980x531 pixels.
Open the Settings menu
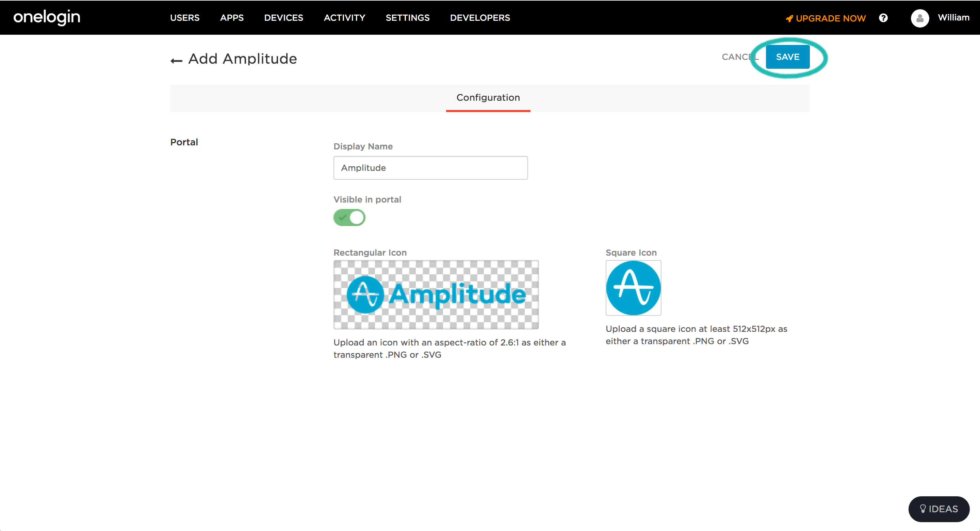click(x=407, y=18)
